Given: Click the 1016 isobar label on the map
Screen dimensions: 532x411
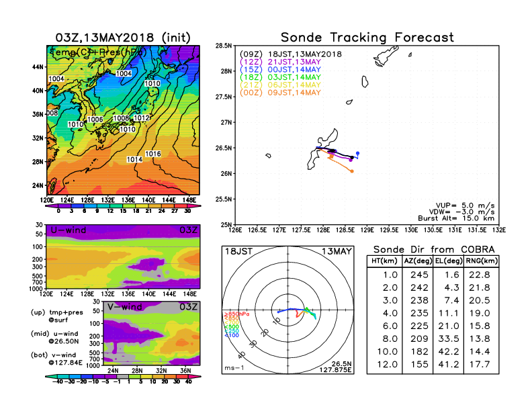Looking at the screenshot, I should (x=153, y=154).
